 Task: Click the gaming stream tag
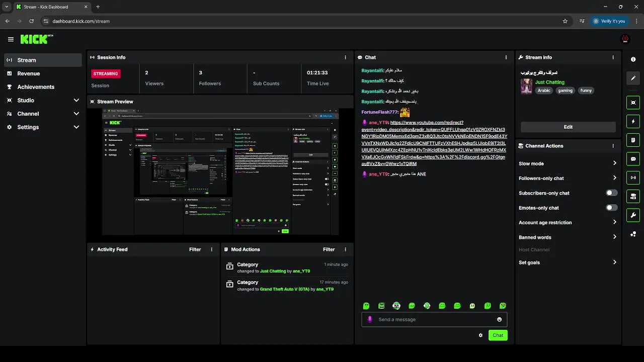point(565,90)
